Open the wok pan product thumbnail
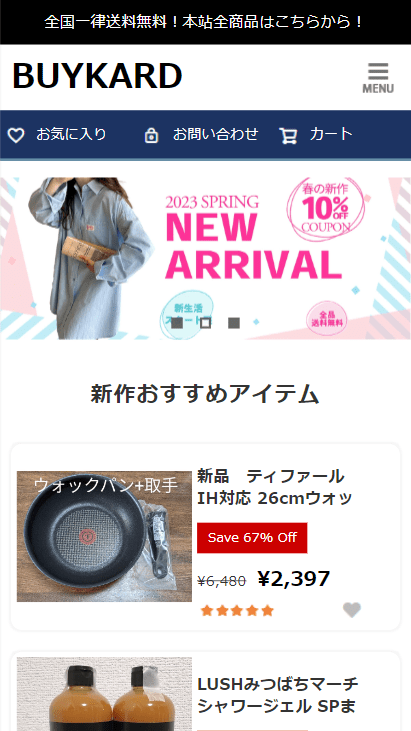411x731 pixels. point(104,536)
